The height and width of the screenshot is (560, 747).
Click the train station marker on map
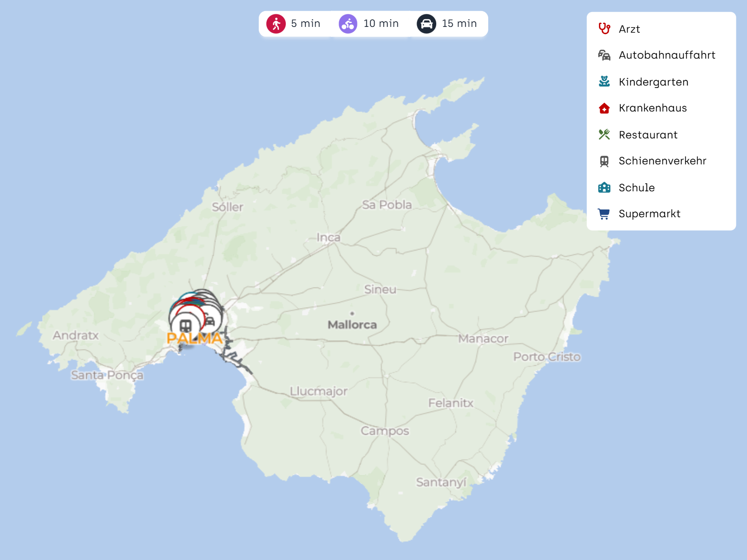pyautogui.click(x=186, y=326)
